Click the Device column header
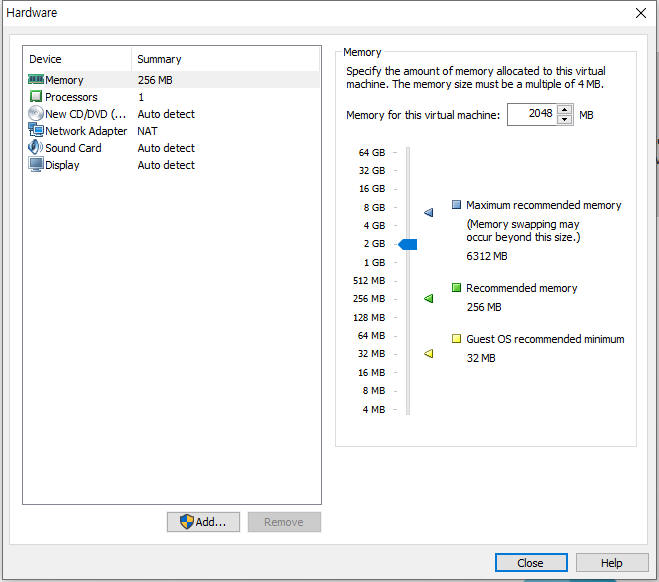Viewport: 659px width, 582px height. click(78, 59)
